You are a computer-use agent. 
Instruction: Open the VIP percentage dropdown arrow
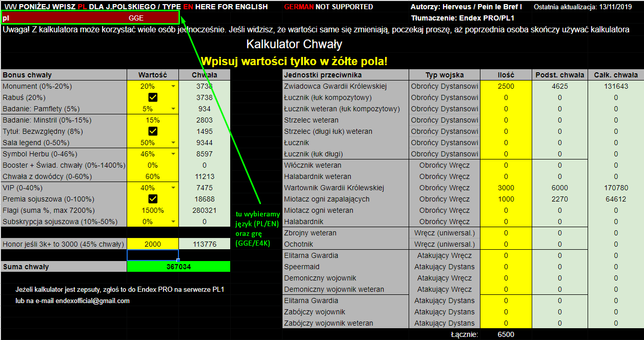173,188
